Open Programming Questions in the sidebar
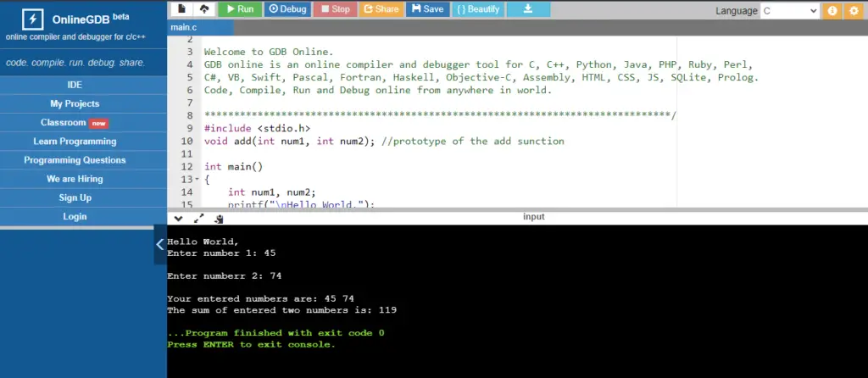 pos(75,160)
